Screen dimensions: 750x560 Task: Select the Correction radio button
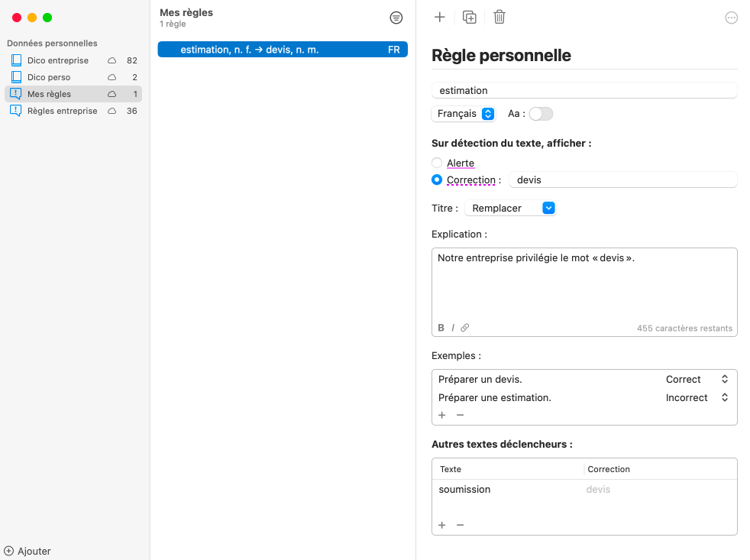[x=437, y=180]
